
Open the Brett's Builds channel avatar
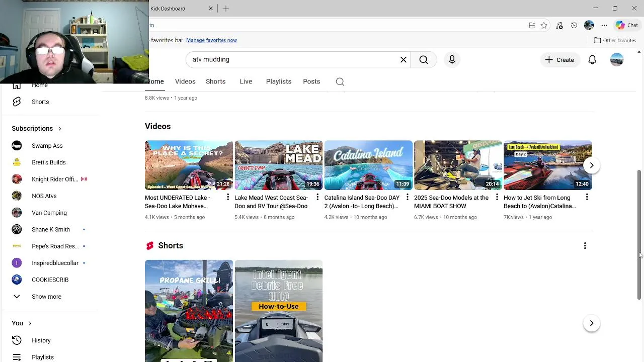(17, 162)
